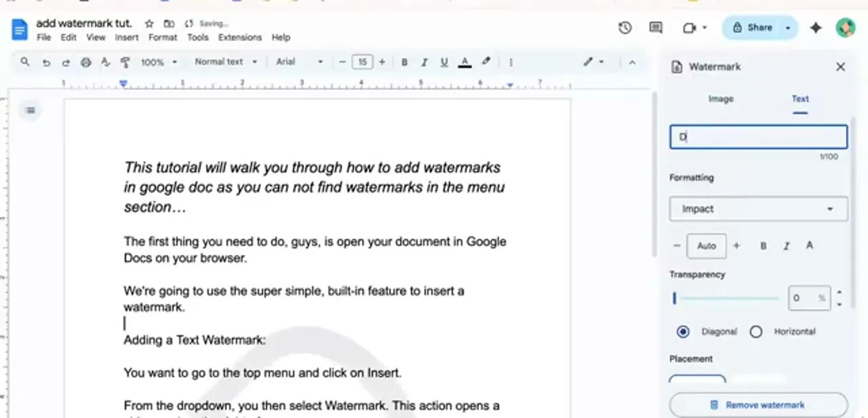Expand the editing mode pencil dropdown
868x418 pixels.
pyautogui.click(x=594, y=62)
